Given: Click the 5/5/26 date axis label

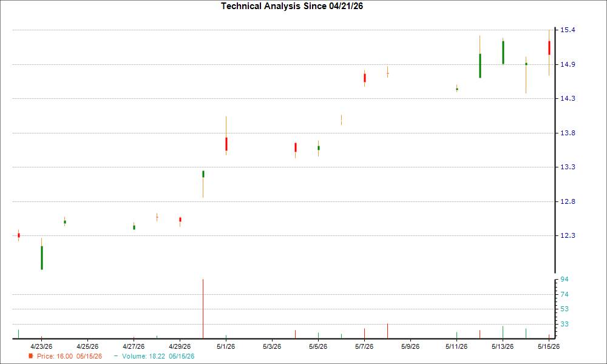Looking at the screenshot, I should (x=318, y=346).
